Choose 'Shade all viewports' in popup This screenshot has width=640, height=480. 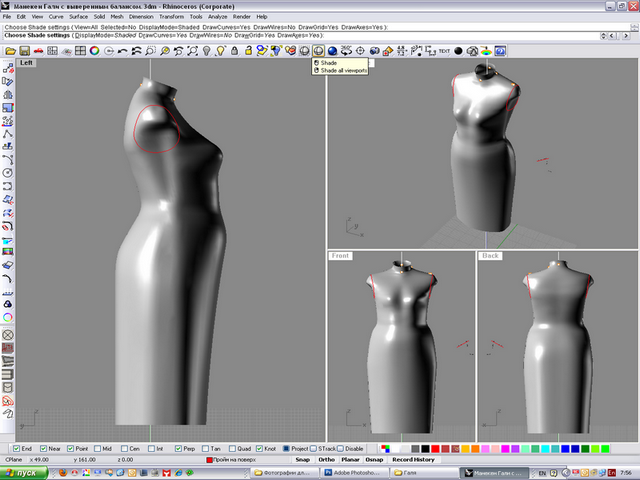click(341, 70)
